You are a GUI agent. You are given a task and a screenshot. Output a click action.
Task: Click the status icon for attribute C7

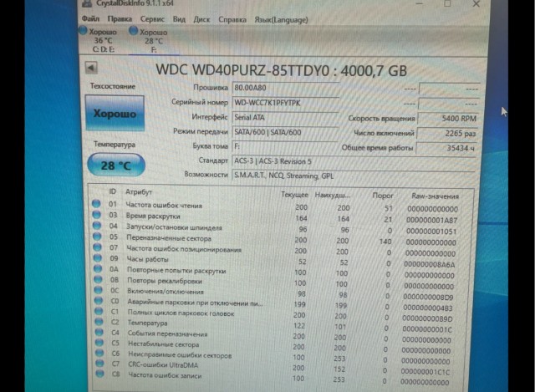[99, 363]
